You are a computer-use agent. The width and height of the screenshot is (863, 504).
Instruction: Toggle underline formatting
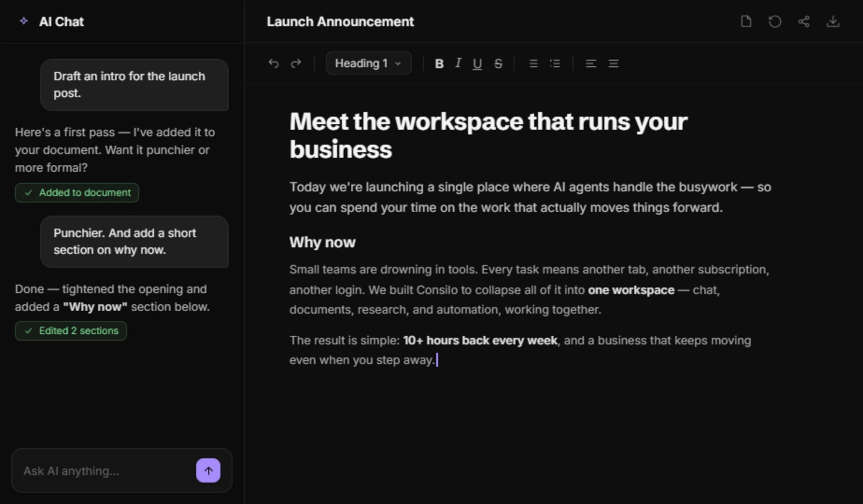(477, 64)
